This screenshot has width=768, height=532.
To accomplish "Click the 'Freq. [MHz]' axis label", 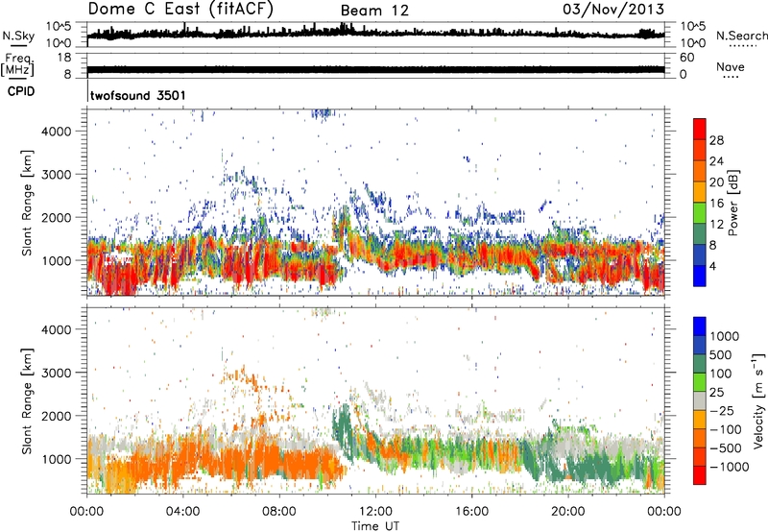I will click(x=17, y=65).
